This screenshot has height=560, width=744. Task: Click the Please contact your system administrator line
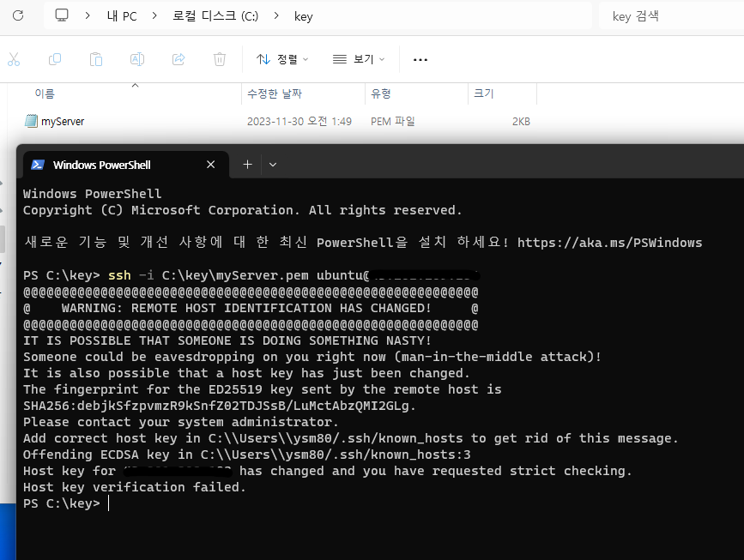pyautogui.click(x=181, y=422)
